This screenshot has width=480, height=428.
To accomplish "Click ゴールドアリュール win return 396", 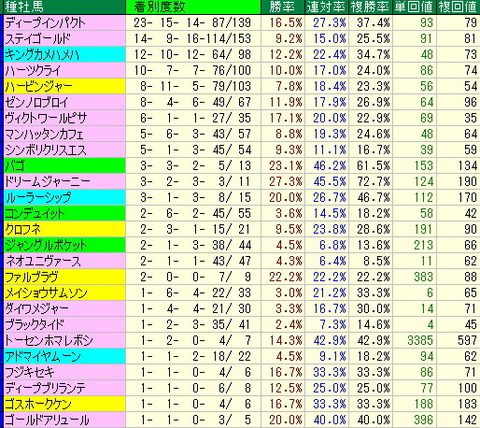I will [424, 420].
